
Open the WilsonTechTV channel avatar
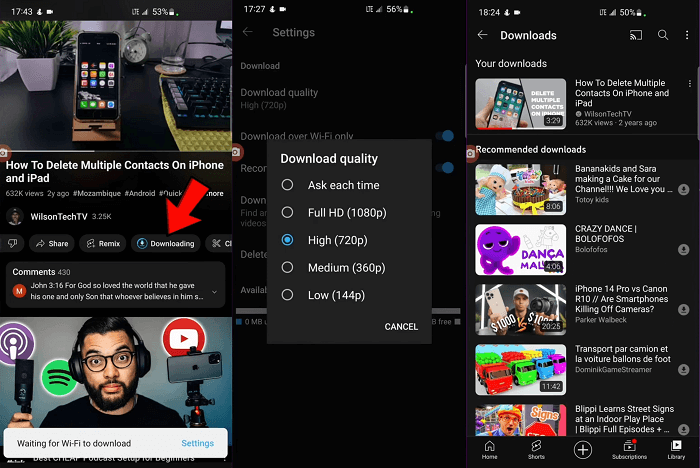point(15,217)
